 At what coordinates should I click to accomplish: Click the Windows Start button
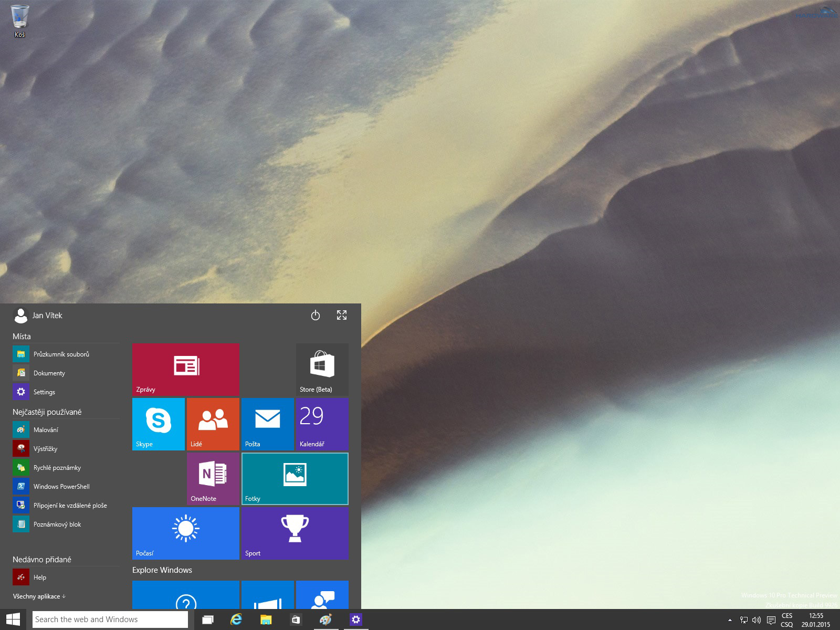pyautogui.click(x=13, y=619)
